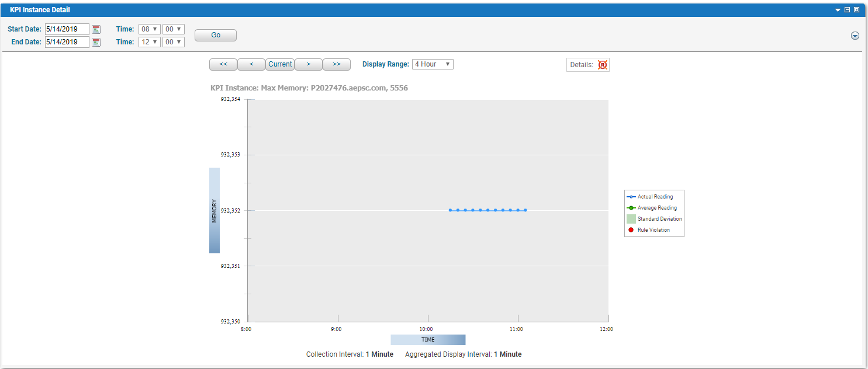Open the End Date calendar picker
Image resolution: width=868 pixels, height=369 pixels.
coord(96,41)
